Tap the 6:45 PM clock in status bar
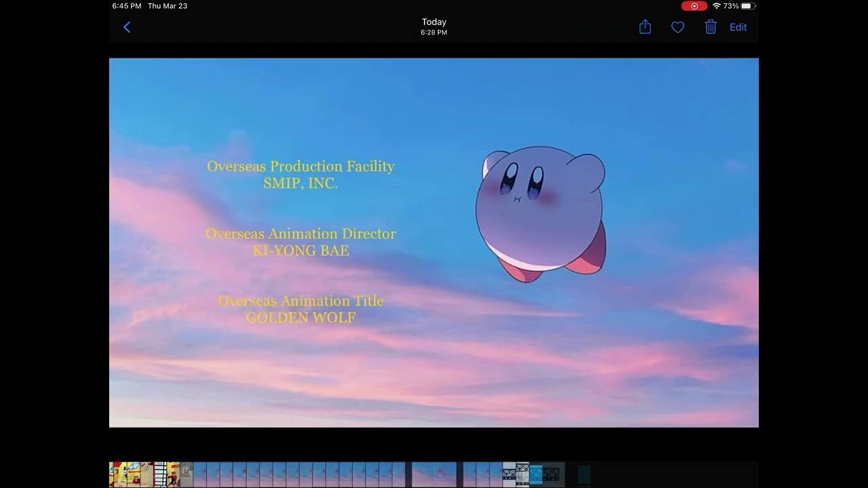Image resolution: width=868 pixels, height=488 pixels. (127, 6)
